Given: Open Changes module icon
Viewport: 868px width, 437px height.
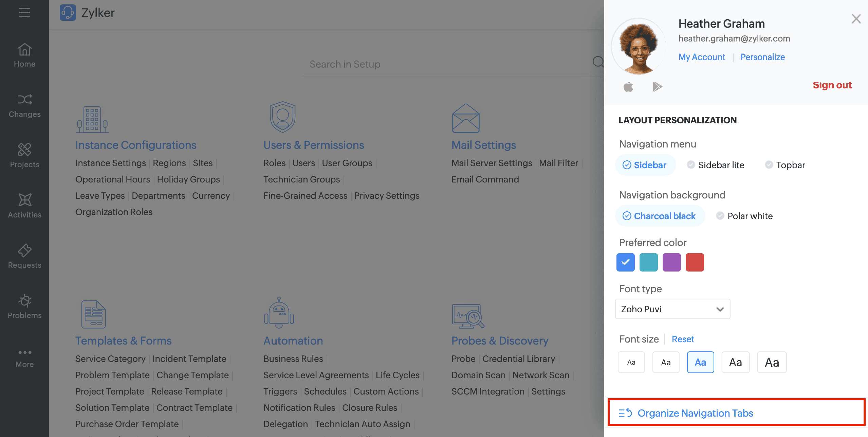Looking at the screenshot, I should point(24,100).
